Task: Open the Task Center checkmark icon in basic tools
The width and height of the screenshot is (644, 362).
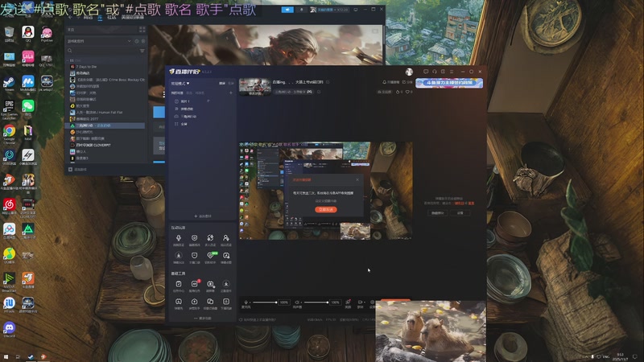Action: (179, 284)
